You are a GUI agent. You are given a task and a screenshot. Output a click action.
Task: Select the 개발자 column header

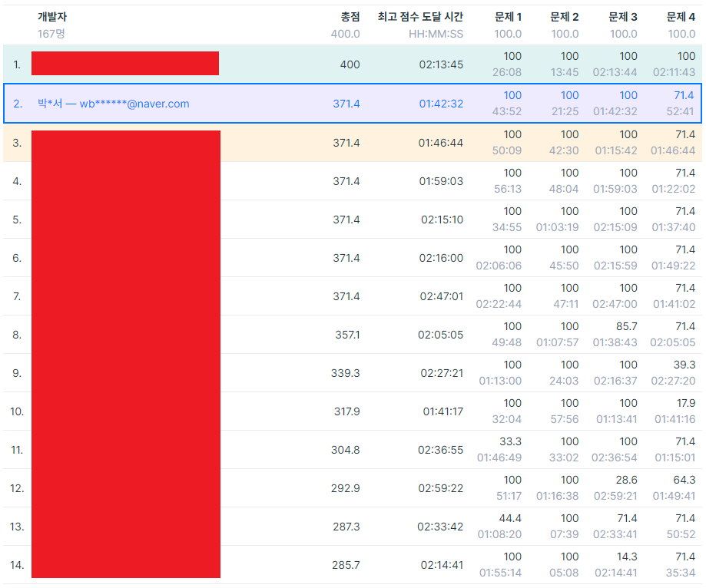pos(52,17)
